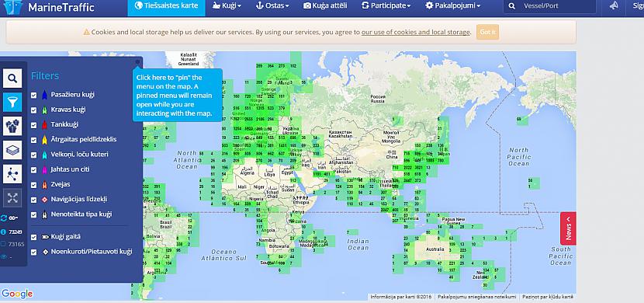
Task: Open the density network nodes icon
Action: (12, 174)
